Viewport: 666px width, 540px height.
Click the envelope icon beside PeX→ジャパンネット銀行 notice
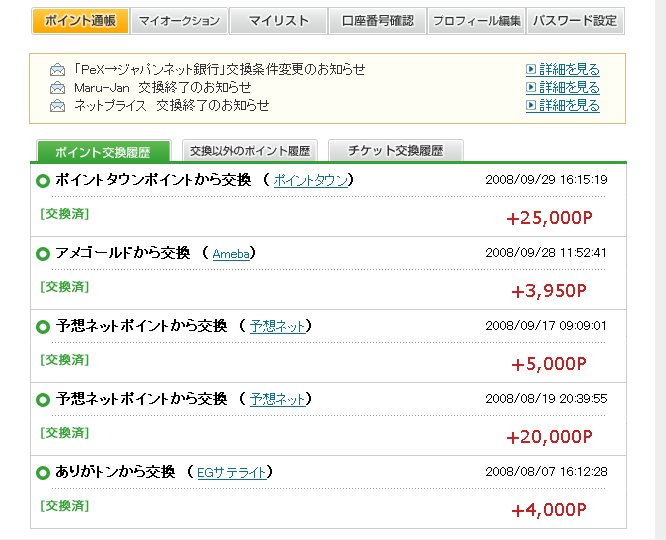click(57, 70)
